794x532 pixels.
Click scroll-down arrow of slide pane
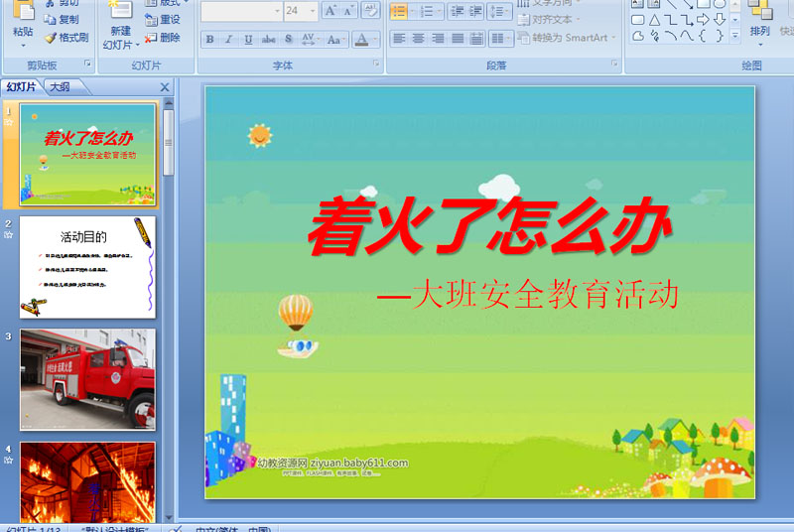(x=169, y=518)
